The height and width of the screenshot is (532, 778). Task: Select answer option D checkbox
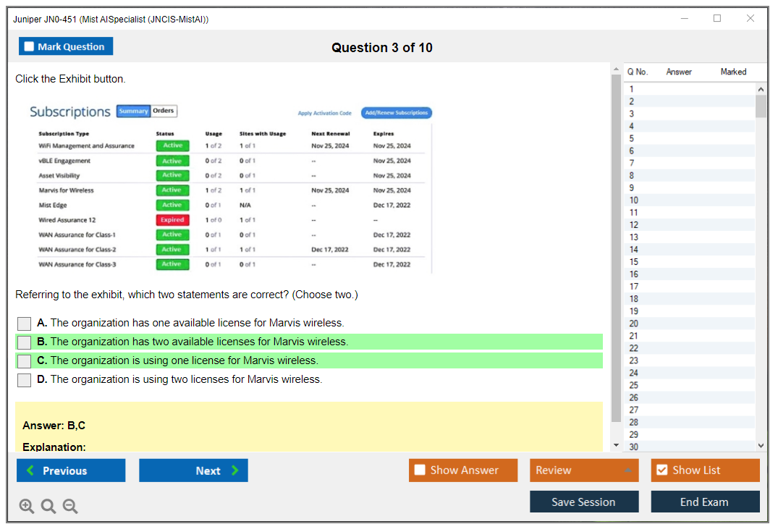click(x=25, y=380)
